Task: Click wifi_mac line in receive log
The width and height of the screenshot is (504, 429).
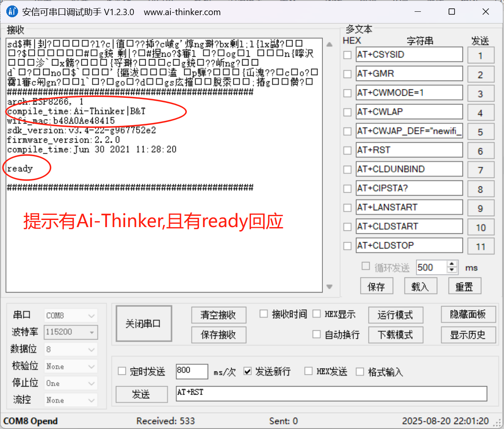Action: click(x=61, y=121)
